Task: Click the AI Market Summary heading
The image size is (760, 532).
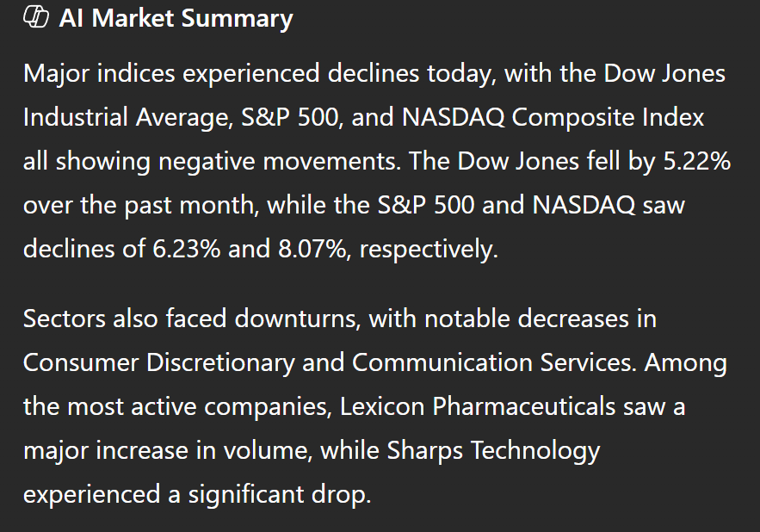Action: tap(176, 18)
